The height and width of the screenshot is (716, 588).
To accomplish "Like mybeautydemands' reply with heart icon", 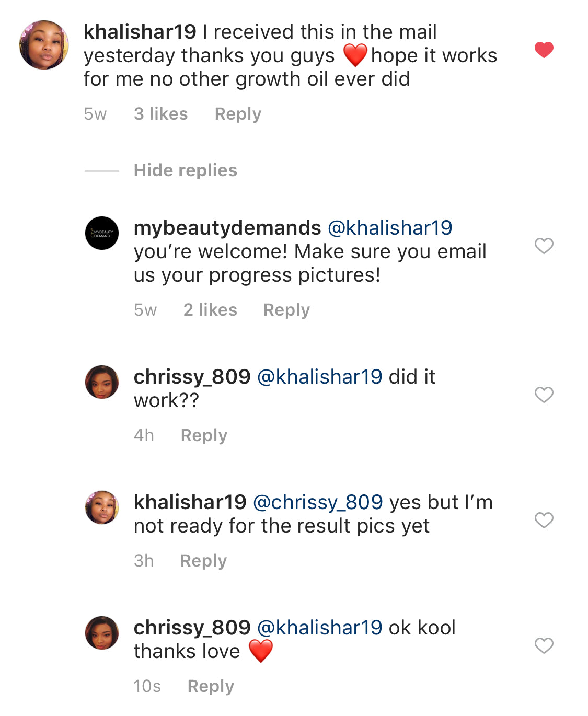I will pos(544,246).
